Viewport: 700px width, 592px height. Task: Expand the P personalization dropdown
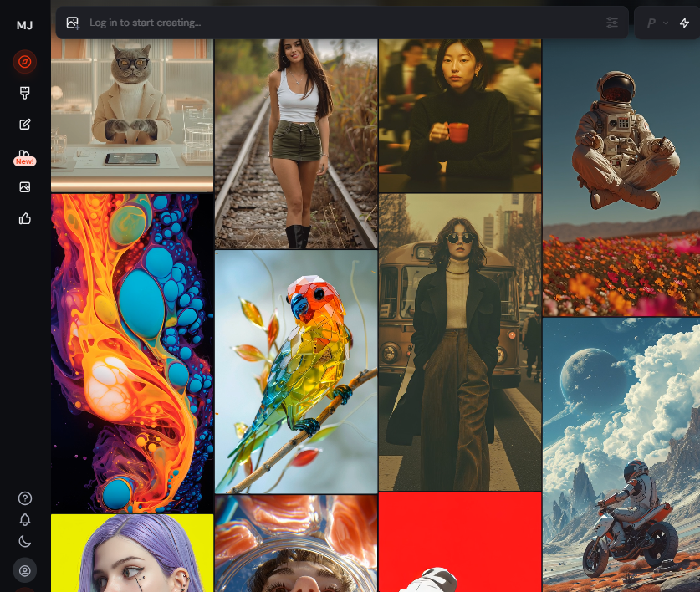[x=657, y=23]
